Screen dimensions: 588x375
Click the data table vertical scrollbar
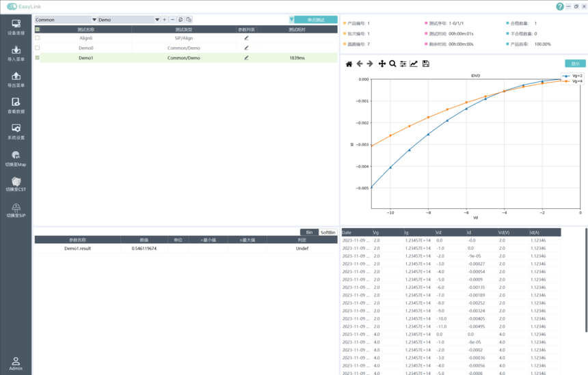click(586, 280)
